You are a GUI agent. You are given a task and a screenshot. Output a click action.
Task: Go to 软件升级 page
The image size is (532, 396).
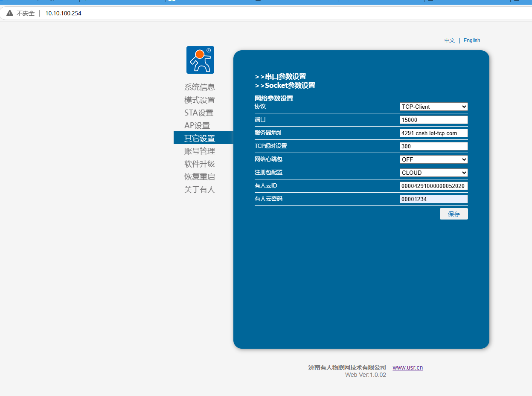tap(200, 164)
